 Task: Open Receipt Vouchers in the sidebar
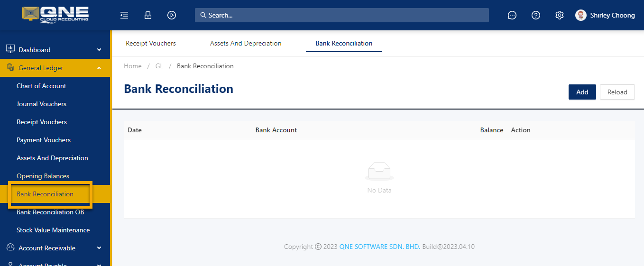click(x=42, y=122)
